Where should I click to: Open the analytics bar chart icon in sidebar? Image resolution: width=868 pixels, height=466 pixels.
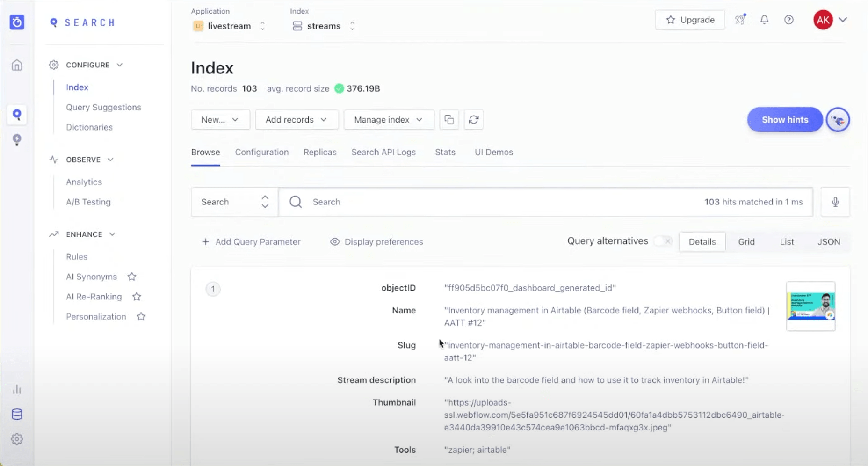[x=17, y=389]
